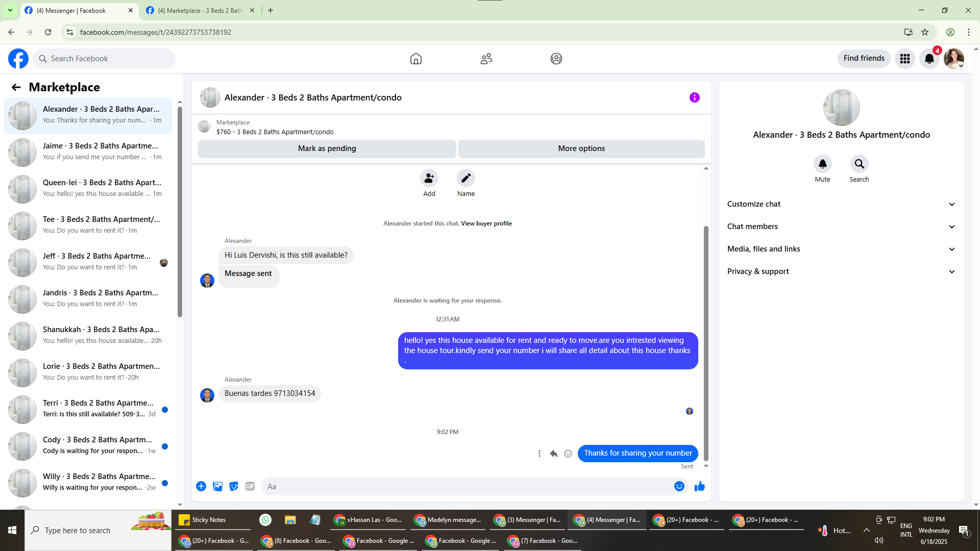Click the chat messages scrollbar
Screen dimensions: 980x551
click(706, 344)
